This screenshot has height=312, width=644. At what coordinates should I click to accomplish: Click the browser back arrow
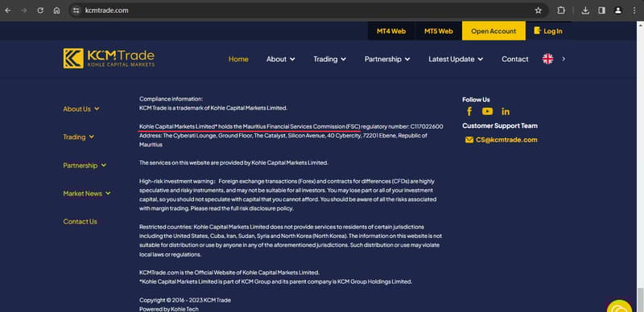point(8,10)
